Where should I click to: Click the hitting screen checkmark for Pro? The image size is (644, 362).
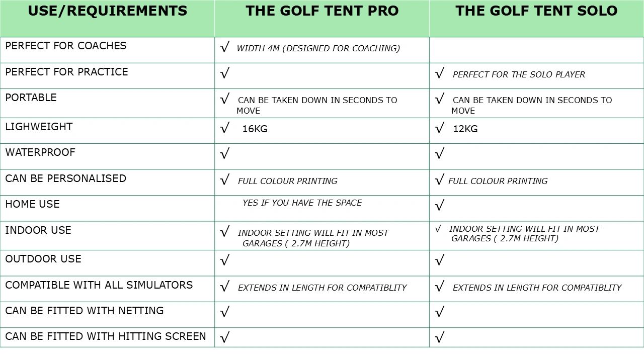pyautogui.click(x=225, y=337)
